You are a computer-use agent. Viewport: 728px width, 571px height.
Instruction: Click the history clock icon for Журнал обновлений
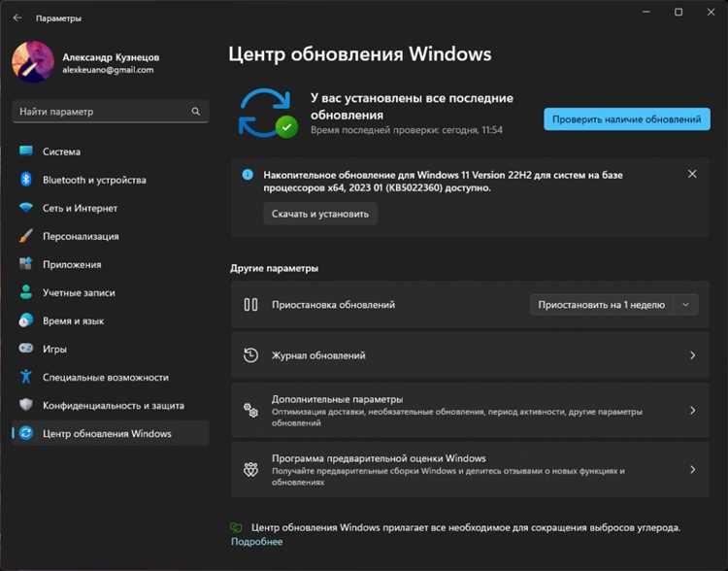pyautogui.click(x=250, y=355)
